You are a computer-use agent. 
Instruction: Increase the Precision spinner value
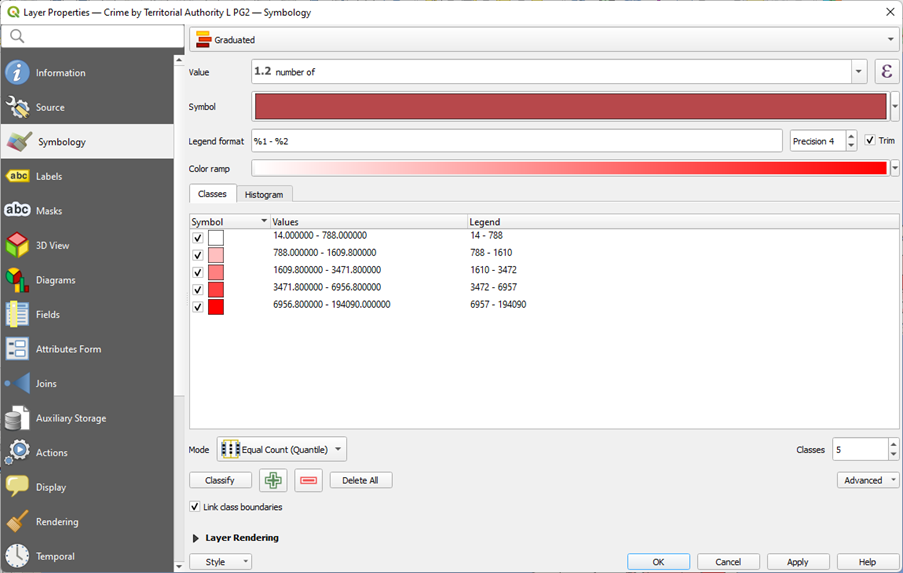pos(851,137)
